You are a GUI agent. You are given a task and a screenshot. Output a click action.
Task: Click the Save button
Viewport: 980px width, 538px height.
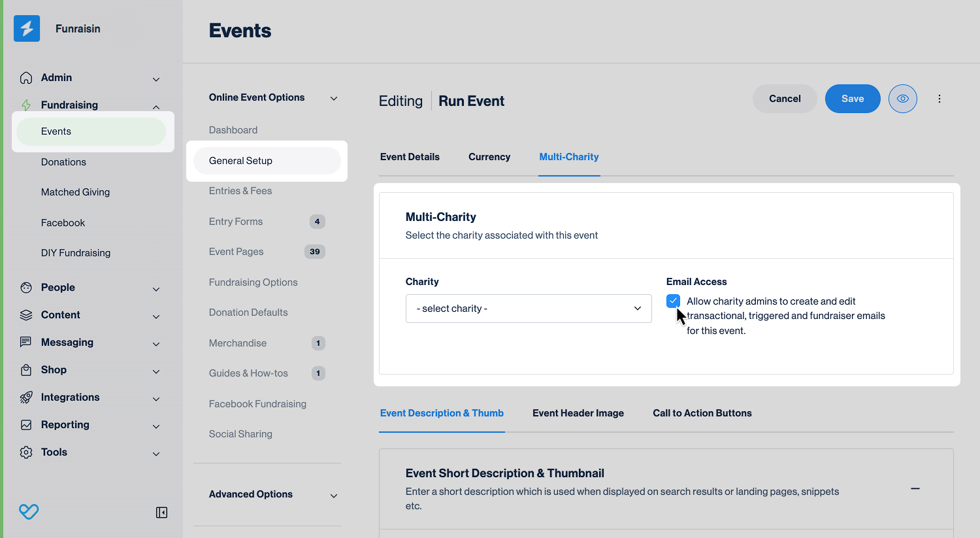853,99
